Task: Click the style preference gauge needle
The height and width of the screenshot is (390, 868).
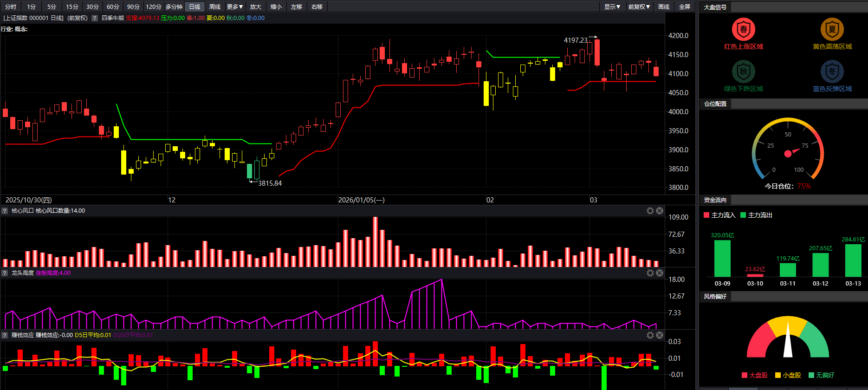Action: pyautogui.click(x=788, y=340)
